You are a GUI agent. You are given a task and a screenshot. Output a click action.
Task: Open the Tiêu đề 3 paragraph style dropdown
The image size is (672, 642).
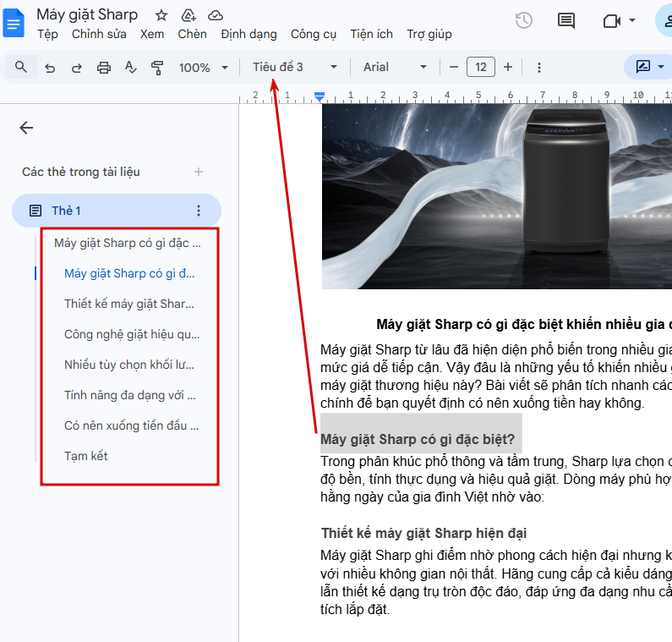294,67
